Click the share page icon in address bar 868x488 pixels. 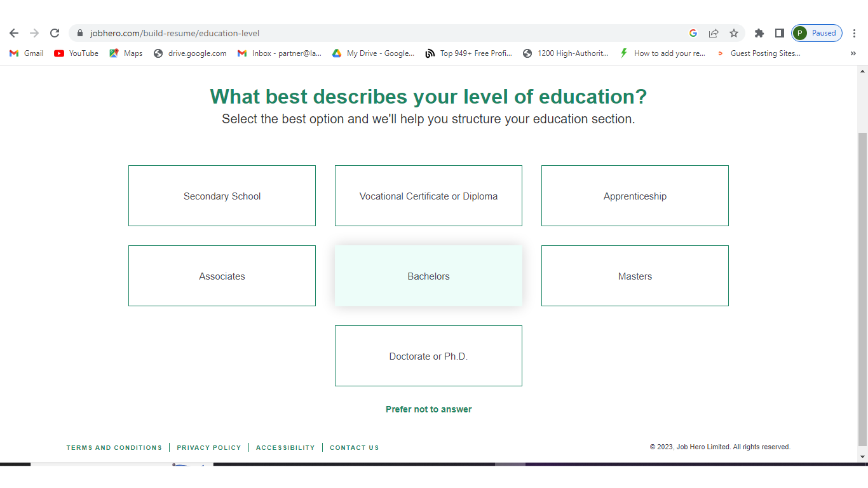[x=714, y=33]
